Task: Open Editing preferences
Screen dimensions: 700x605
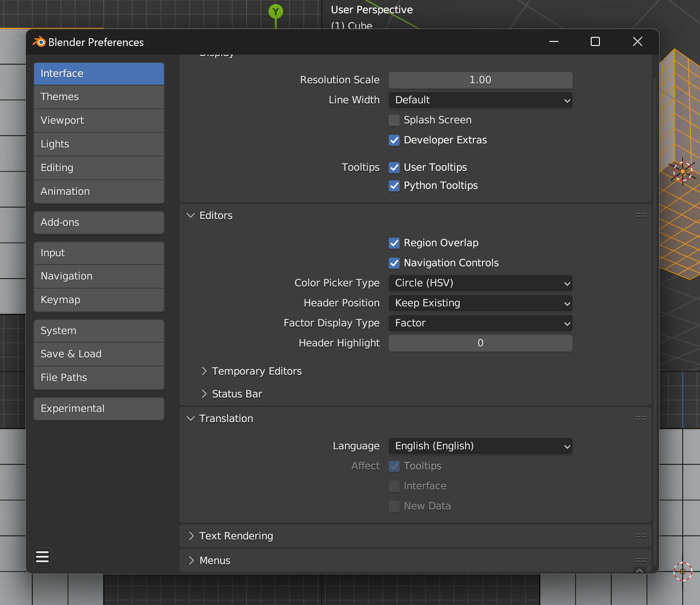Action: 99,168
